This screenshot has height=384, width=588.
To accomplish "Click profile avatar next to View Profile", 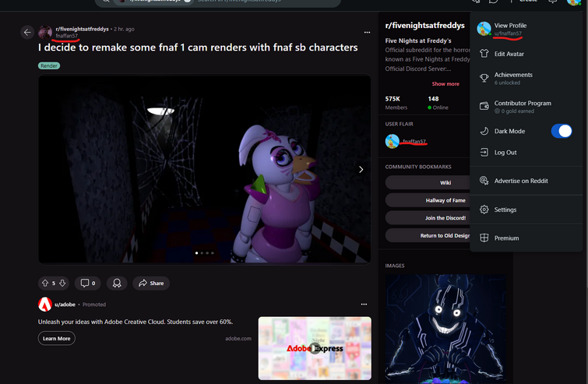I will (x=484, y=29).
